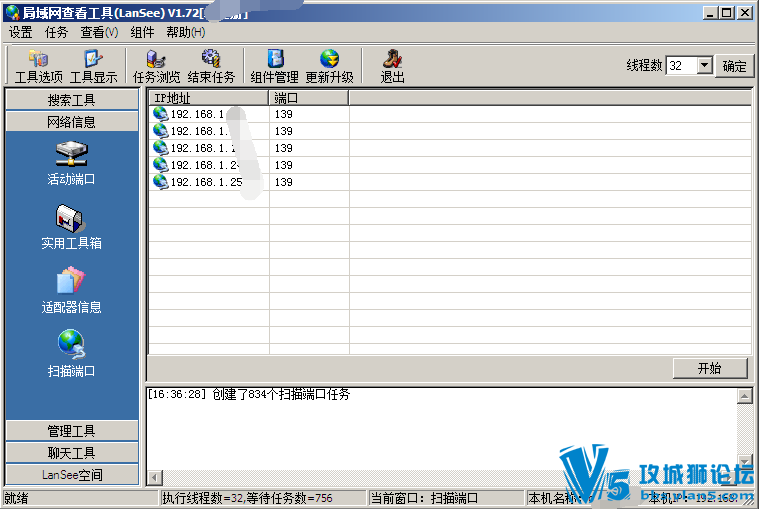
Task: Open 组件管理 toolbar icon
Action: pyautogui.click(x=274, y=66)
